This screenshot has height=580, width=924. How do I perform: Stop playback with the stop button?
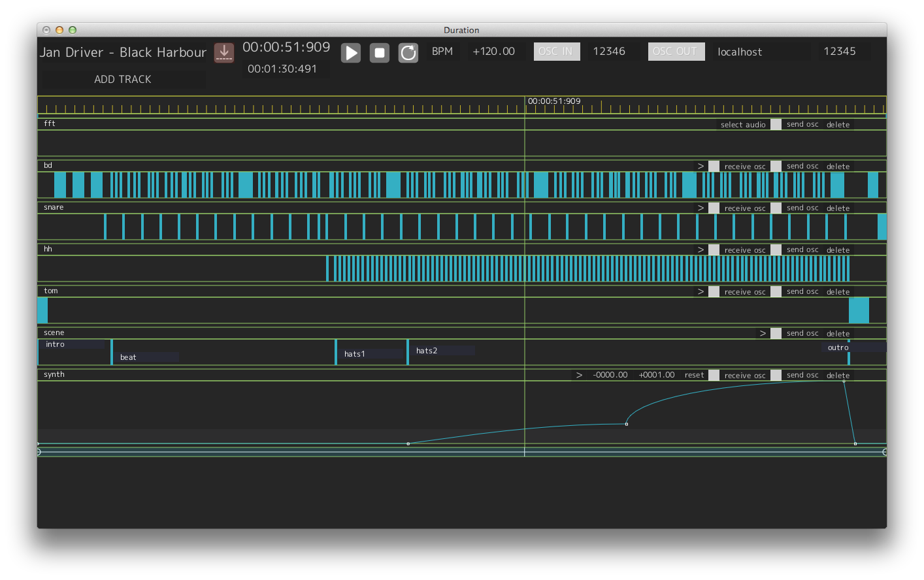click(x=380, y=53)
